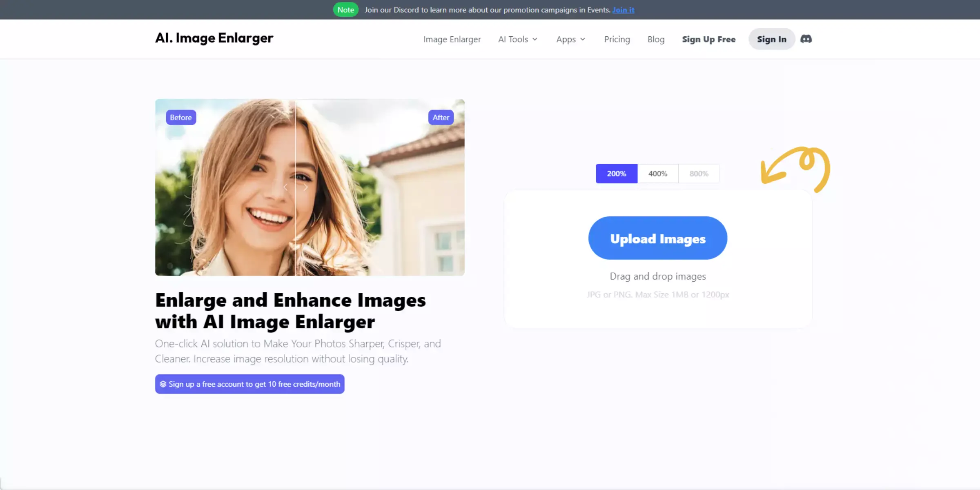This screenshot has height=490, width=980.
Task: Select the 800% enlargement option
Action: tap(698, 174)
